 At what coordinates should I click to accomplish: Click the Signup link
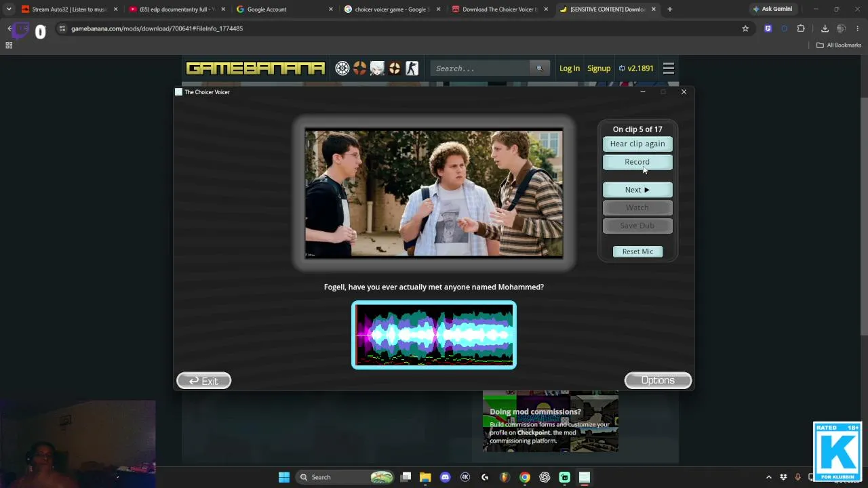[x=599, y=68]
